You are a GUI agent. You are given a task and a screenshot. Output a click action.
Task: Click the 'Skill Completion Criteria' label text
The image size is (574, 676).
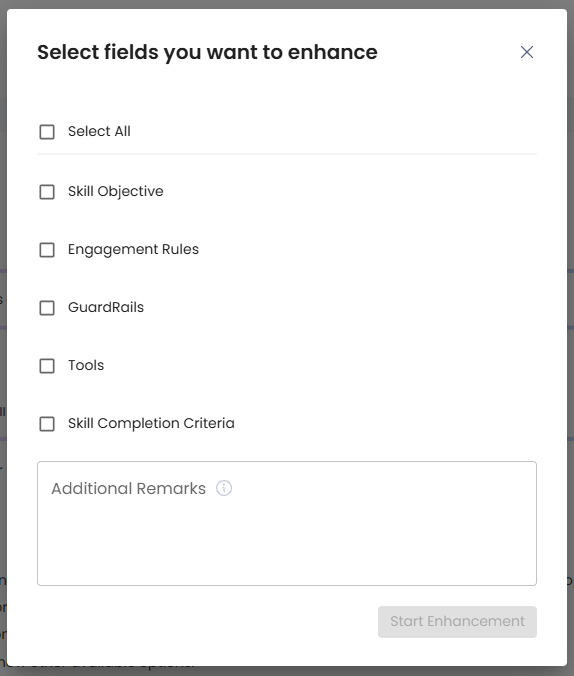[151, 423]
